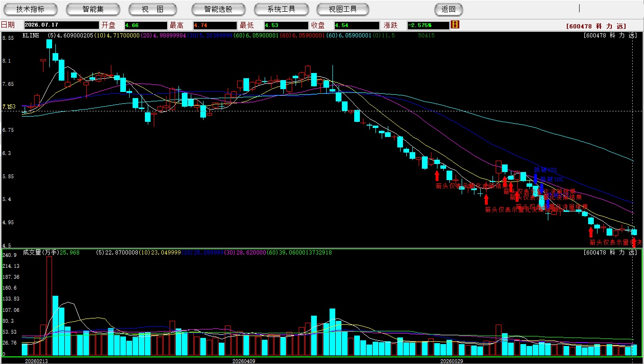Open the 系统工具 button
The width and height of the screenshot is (644, 364).
pos(281,9)
